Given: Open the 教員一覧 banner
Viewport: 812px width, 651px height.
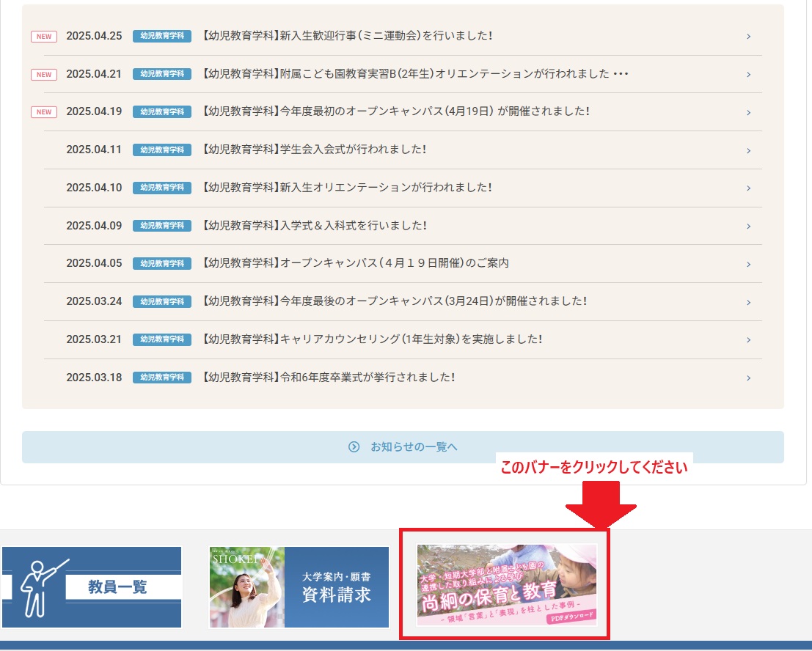Looking at the screenshot, I should tap(92, 586).
